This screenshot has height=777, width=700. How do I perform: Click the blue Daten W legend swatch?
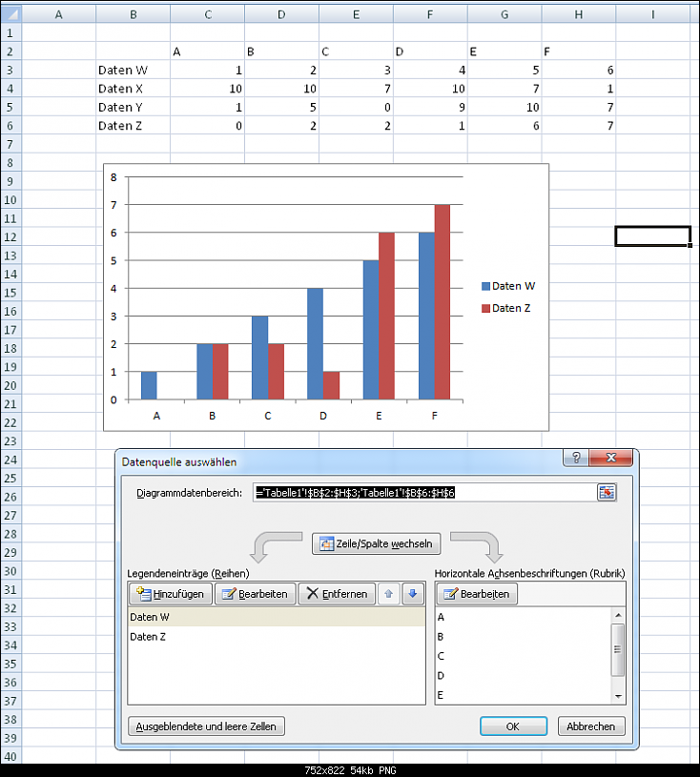(485, 286)
